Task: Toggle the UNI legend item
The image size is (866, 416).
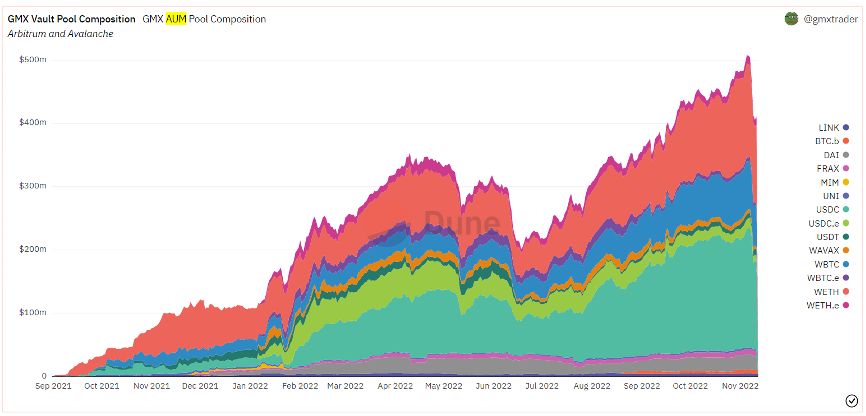Action: coord(836,196)
